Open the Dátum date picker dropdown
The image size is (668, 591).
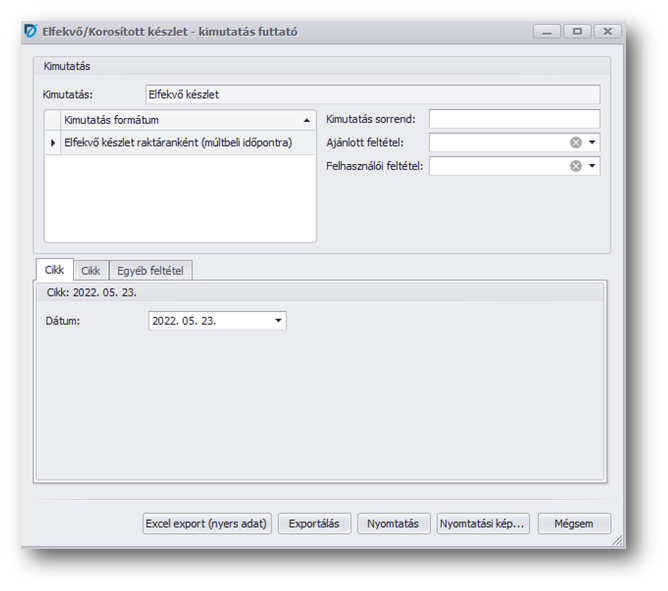tap(278, 321)
